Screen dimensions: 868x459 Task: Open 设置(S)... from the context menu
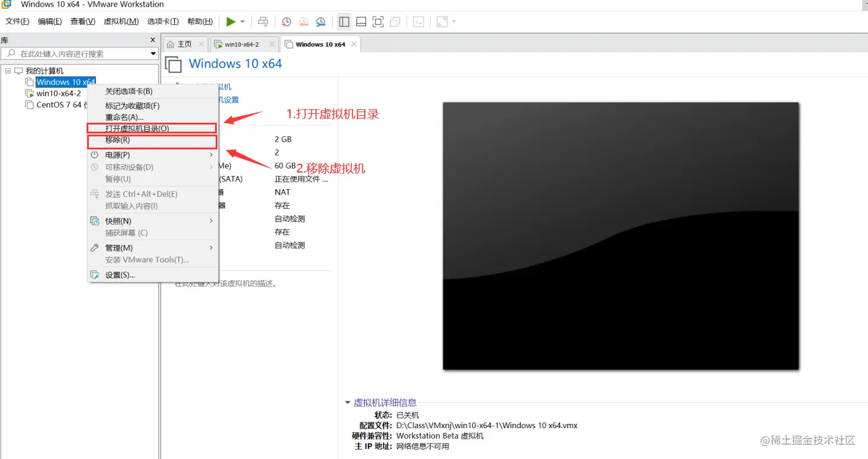pos(153,275)
